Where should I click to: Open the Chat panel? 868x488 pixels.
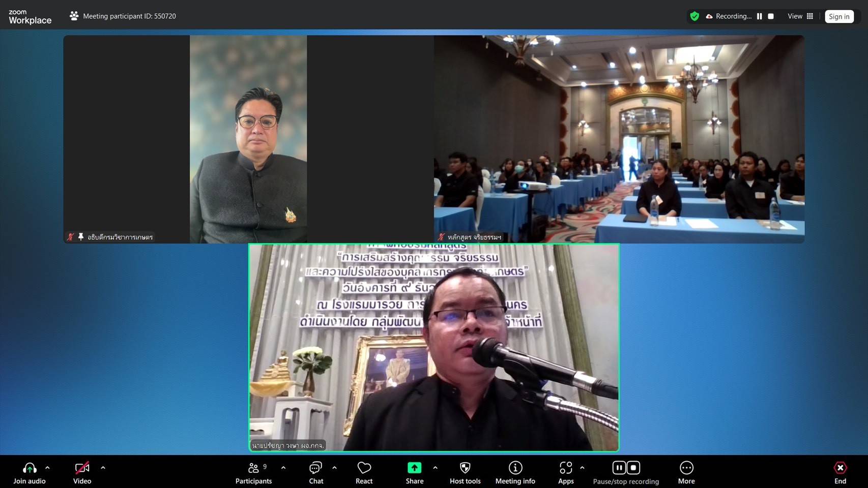(315, 468)
